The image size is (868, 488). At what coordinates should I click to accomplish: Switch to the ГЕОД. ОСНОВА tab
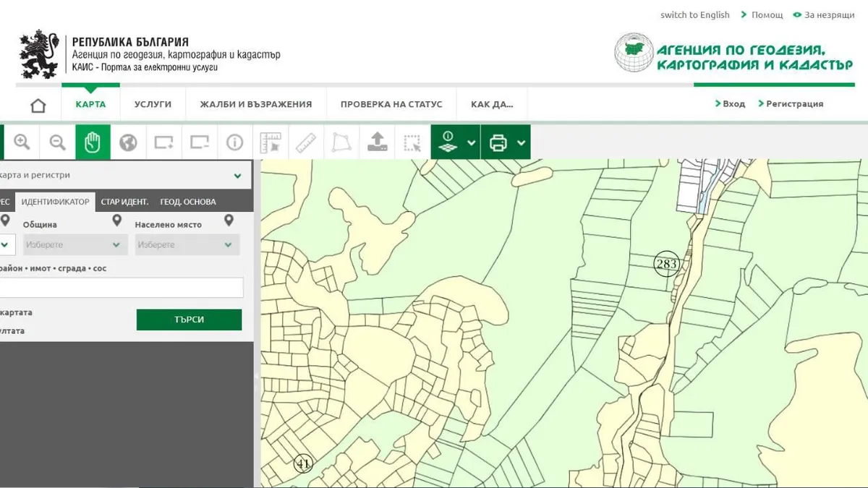188,202
